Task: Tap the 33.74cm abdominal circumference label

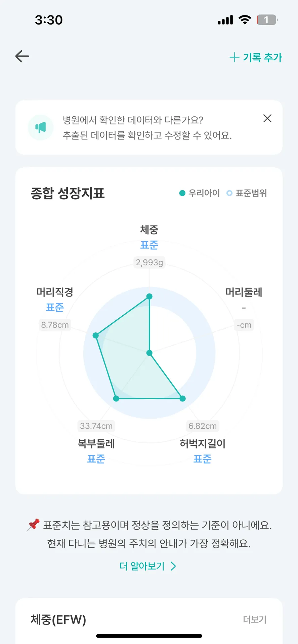Action: tap(96, 426)
